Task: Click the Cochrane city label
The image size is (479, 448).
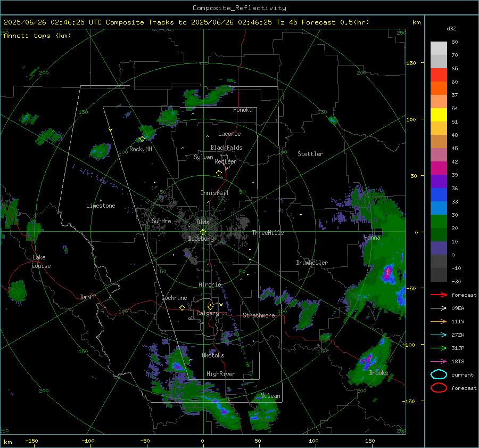Action: (174, 298)
